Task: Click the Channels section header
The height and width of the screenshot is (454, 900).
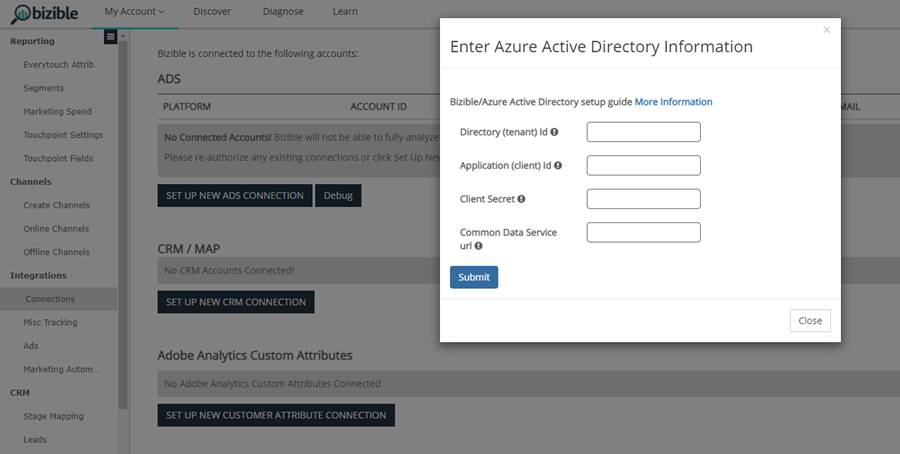Action: pos(30,182)
